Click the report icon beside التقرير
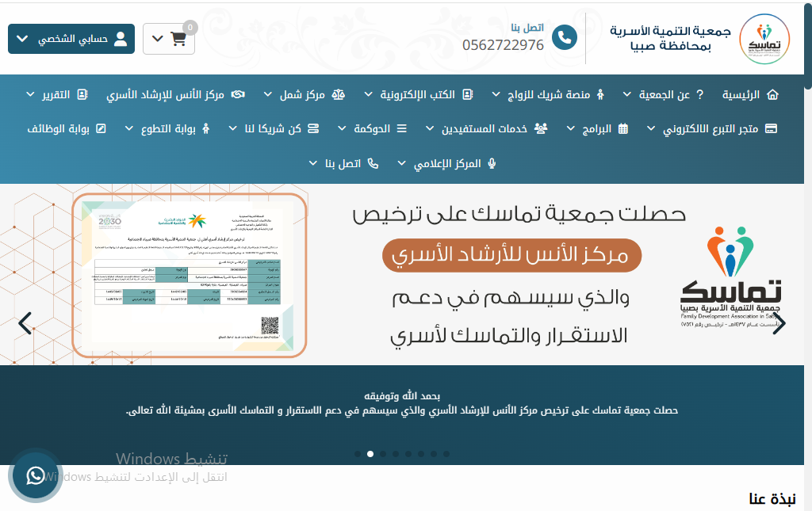Screen dimensions: 812x511 tap(82, 94)
